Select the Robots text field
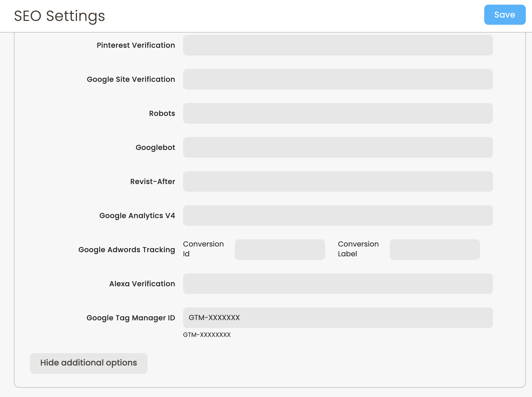The image size is (532, 397). (338, 113)
